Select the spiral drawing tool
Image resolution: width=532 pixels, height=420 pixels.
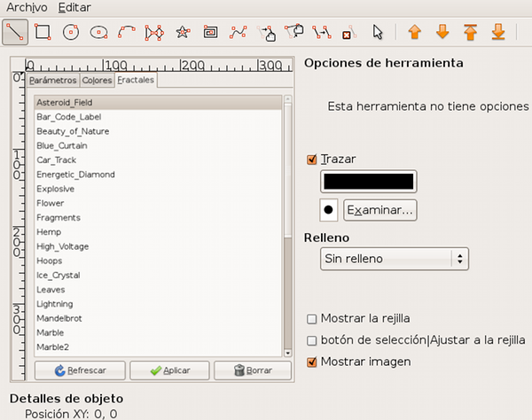210,32
